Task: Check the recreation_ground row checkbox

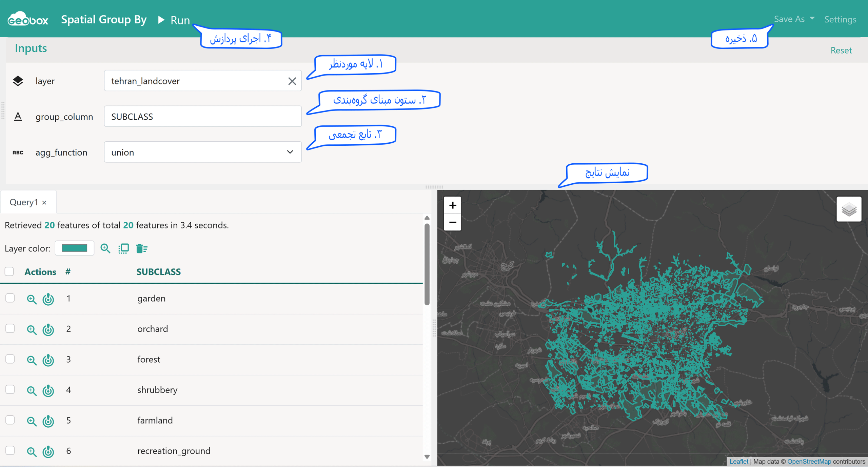Action: point(10,450)
